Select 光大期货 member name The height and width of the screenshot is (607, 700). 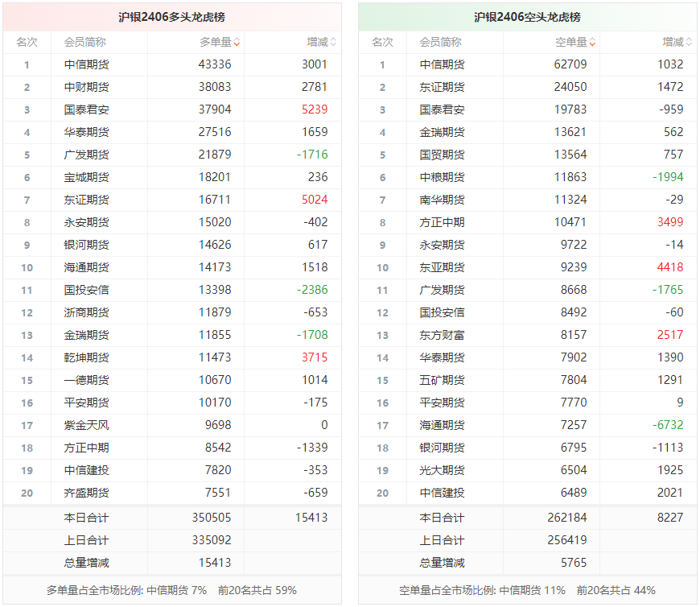click(x=442, y=470)
